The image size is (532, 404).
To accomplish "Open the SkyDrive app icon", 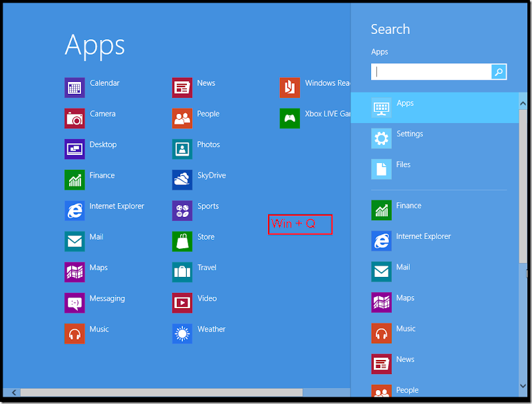I will tap(182, 180).
